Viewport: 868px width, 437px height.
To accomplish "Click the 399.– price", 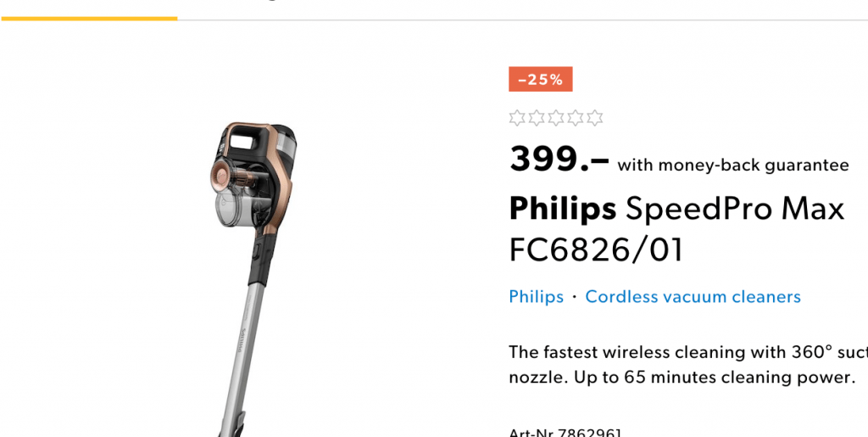I will pyautogui.click(x=559, y=160).
